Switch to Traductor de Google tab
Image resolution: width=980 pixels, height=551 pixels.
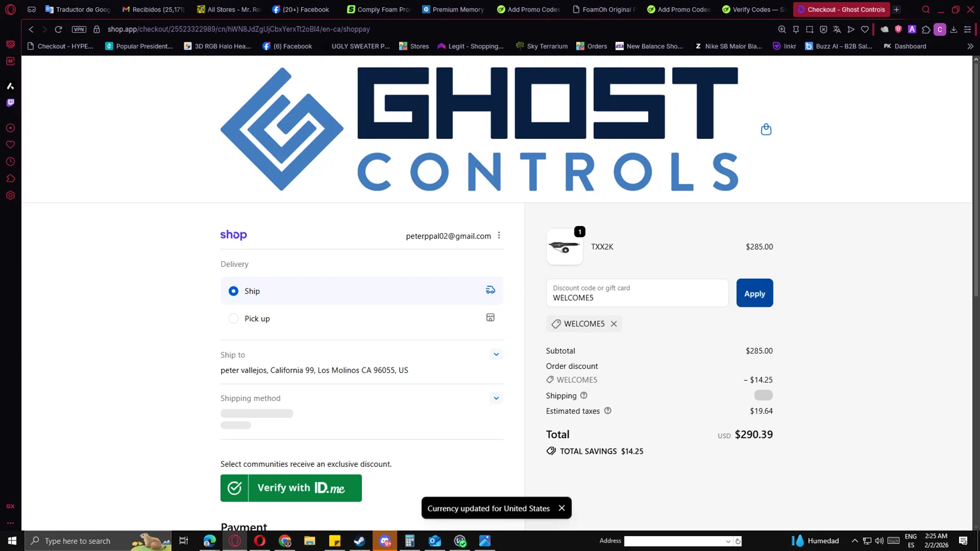click(78, 10)
